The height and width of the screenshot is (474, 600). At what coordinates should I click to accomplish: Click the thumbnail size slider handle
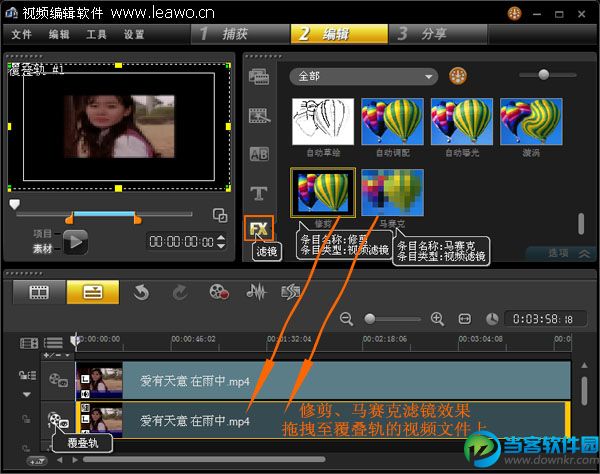[x=543, y=75]
